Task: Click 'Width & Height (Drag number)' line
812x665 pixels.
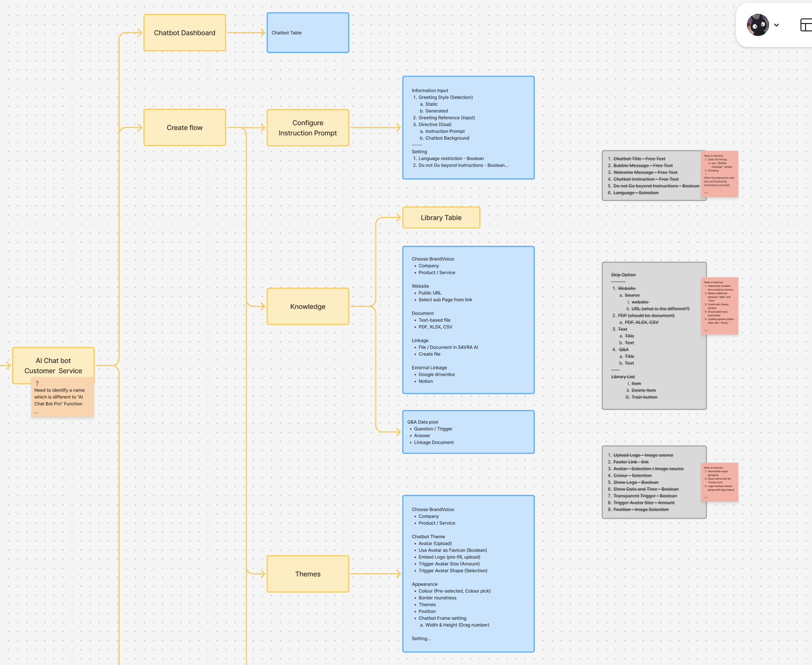Action: pos(457,625)
